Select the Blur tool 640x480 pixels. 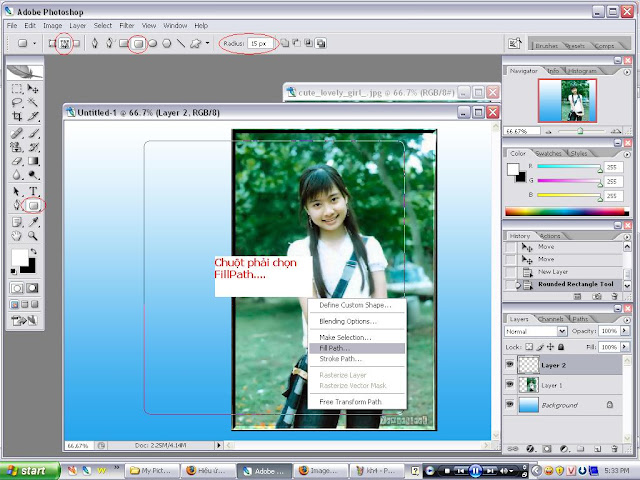click(x=17, y=175)
